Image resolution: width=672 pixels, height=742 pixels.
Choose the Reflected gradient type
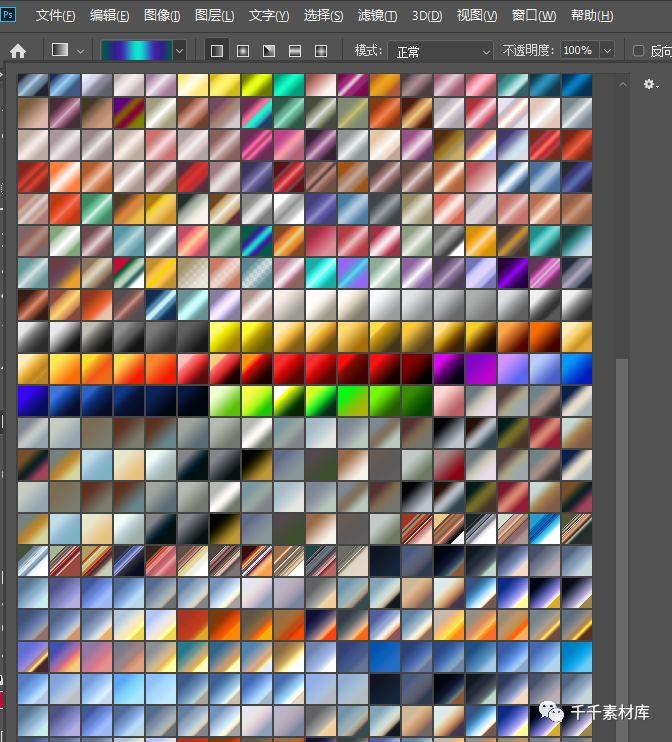pos(295,51)
